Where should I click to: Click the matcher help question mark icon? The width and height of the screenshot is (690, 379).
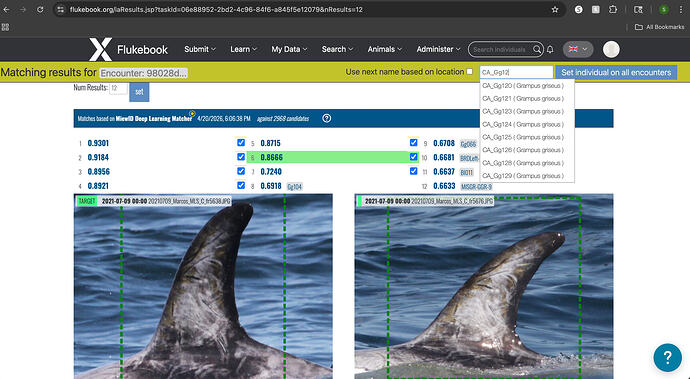[327, 118]
